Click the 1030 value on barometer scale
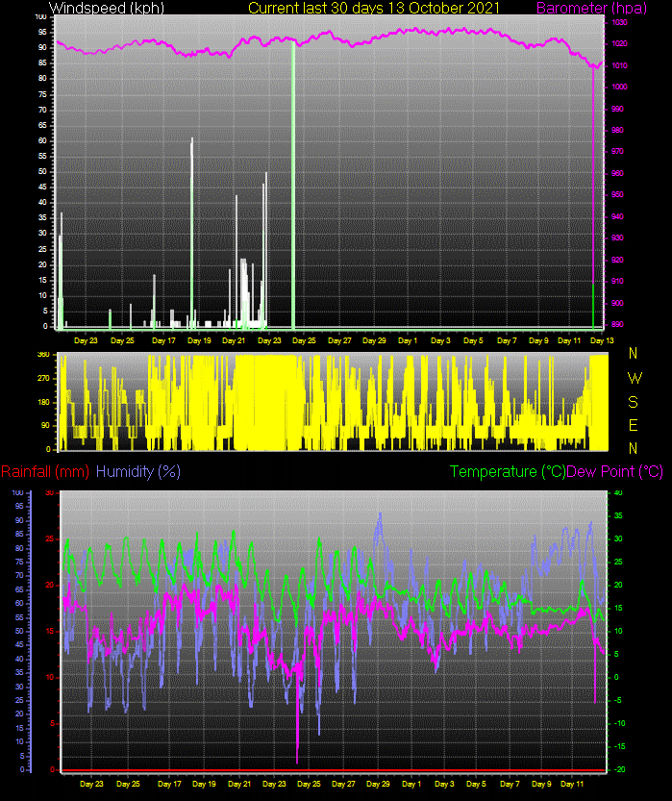 [x=620, y=21]
